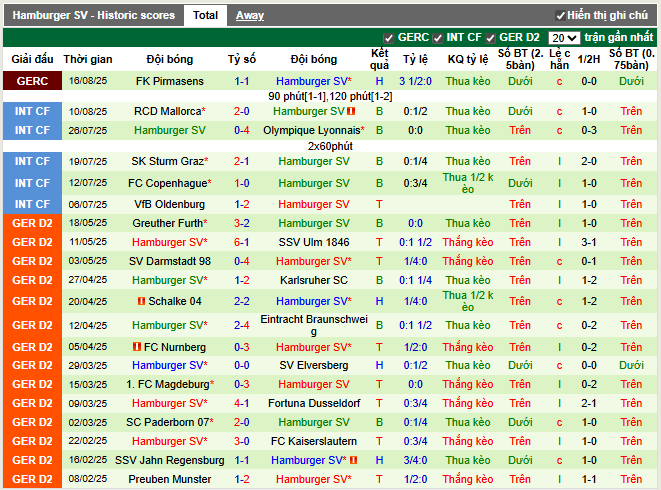Click red card icon beside Schalke 04

[142, 301]
